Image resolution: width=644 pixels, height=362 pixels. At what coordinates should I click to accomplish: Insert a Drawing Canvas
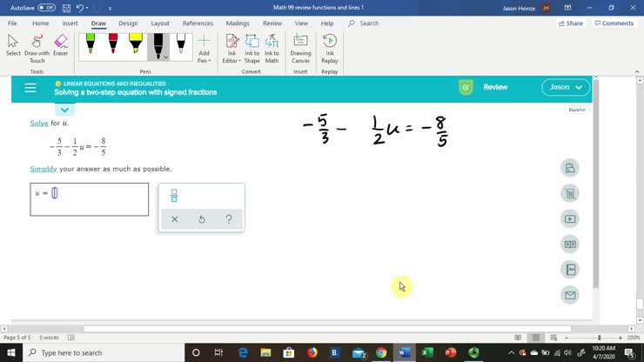300,49
